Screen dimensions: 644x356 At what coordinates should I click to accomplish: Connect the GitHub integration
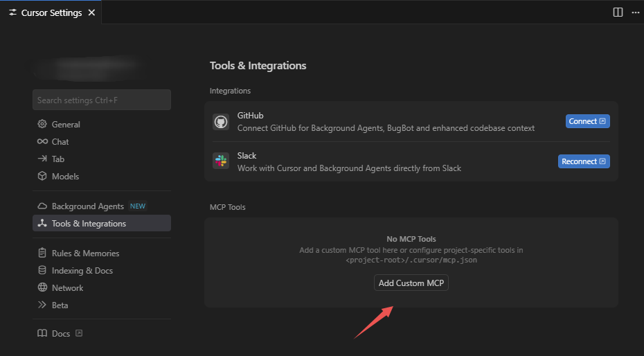[x=587, y=121]
